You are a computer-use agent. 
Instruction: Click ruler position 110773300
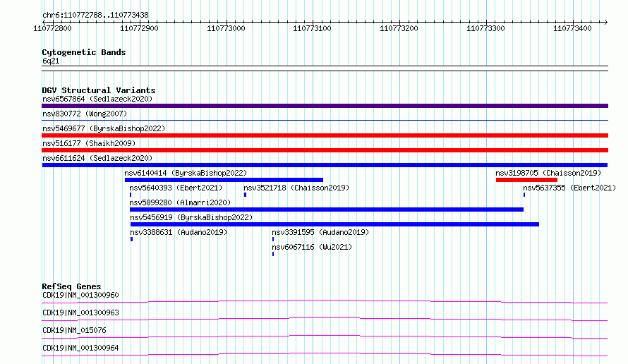485,28
